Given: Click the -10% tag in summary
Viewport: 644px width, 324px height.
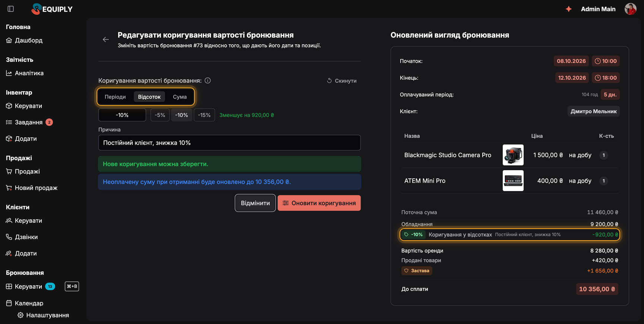Looking at the screenshot, I should (x=414, y=235).
